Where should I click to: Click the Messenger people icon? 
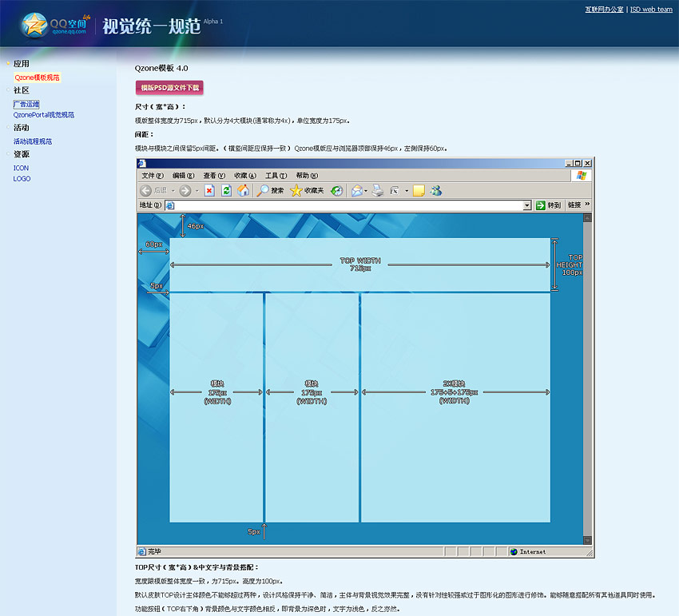point(435,190)
